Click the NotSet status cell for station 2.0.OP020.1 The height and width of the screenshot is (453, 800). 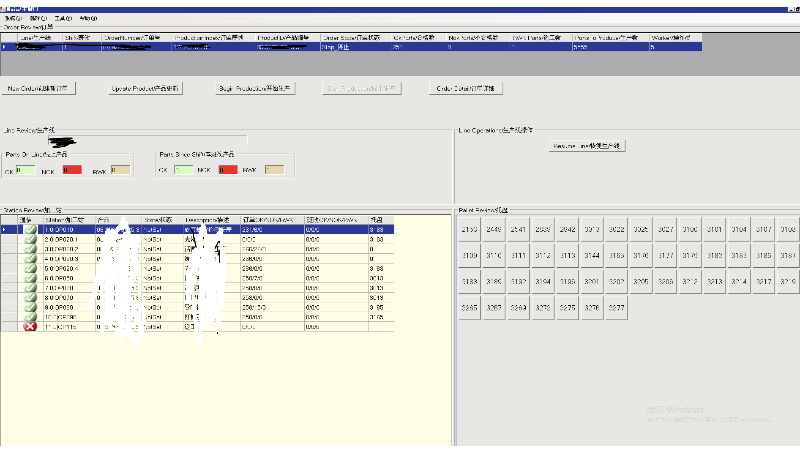[x=162, y=239]
